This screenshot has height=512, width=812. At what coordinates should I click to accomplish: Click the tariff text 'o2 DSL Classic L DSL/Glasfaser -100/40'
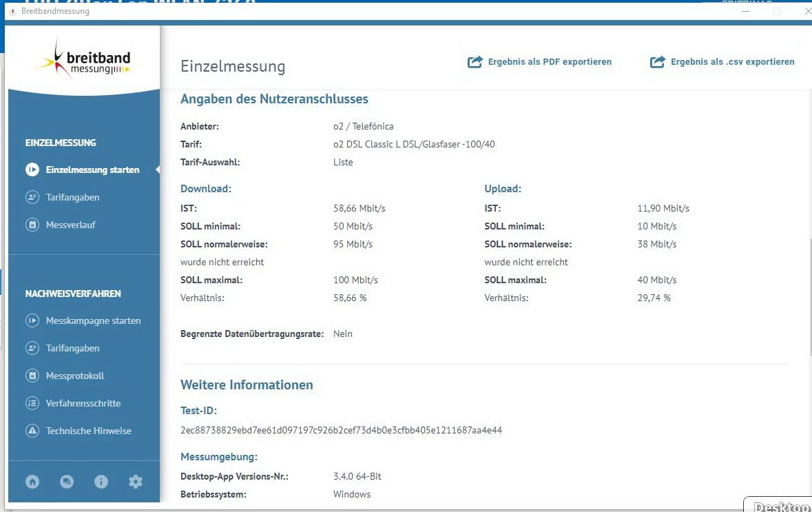[x=415, y=144]
